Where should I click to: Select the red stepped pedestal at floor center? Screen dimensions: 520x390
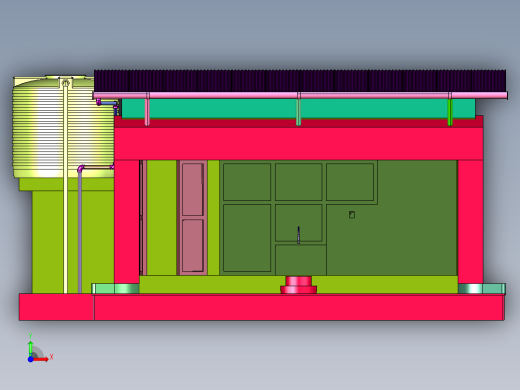tap(298, 284)
